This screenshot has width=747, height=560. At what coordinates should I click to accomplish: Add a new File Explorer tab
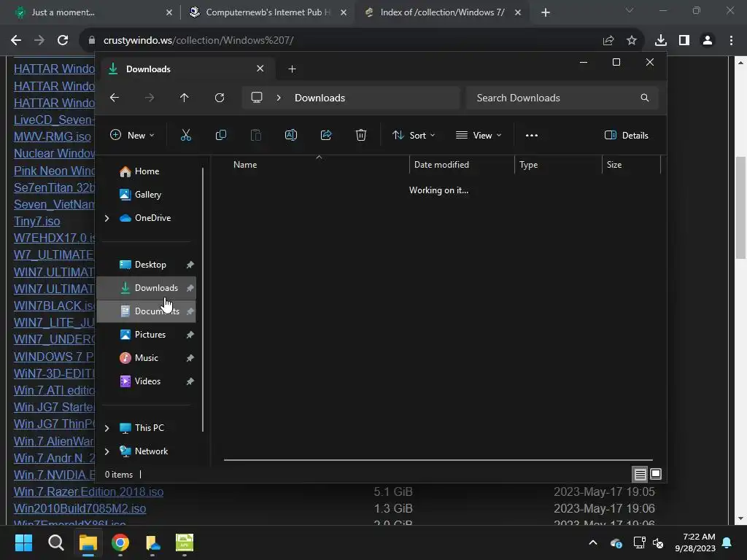point(292,69)
